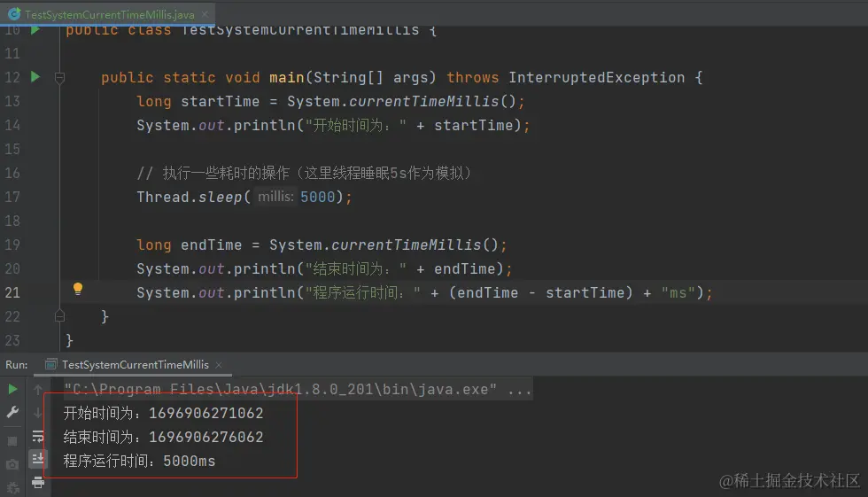Run the class using line 10 gutter arrow

tap(35, 29)
